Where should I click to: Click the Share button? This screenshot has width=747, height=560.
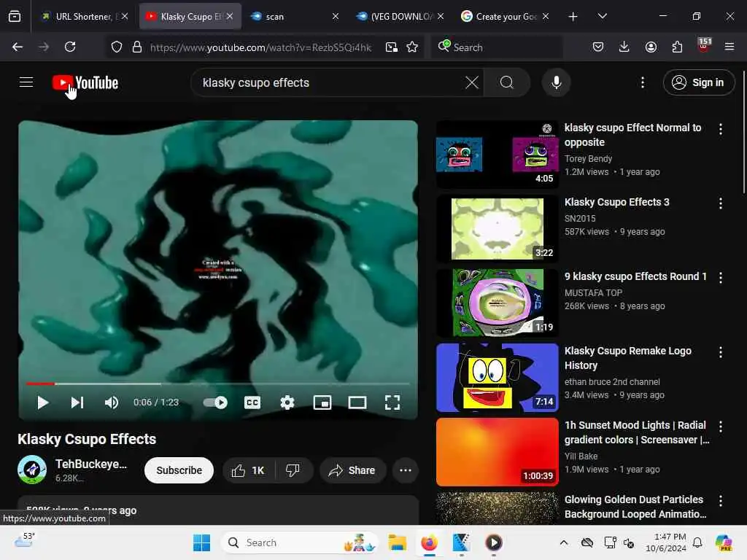click(x=352, y=470)
